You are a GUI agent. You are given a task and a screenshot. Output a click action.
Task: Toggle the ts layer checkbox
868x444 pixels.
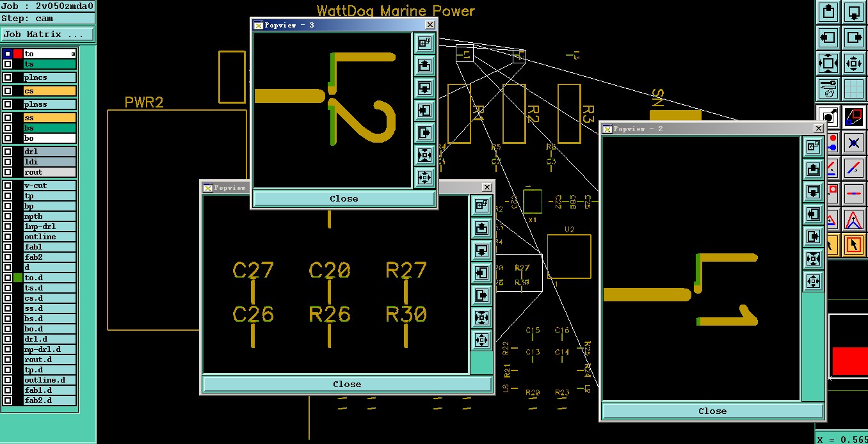8,64
